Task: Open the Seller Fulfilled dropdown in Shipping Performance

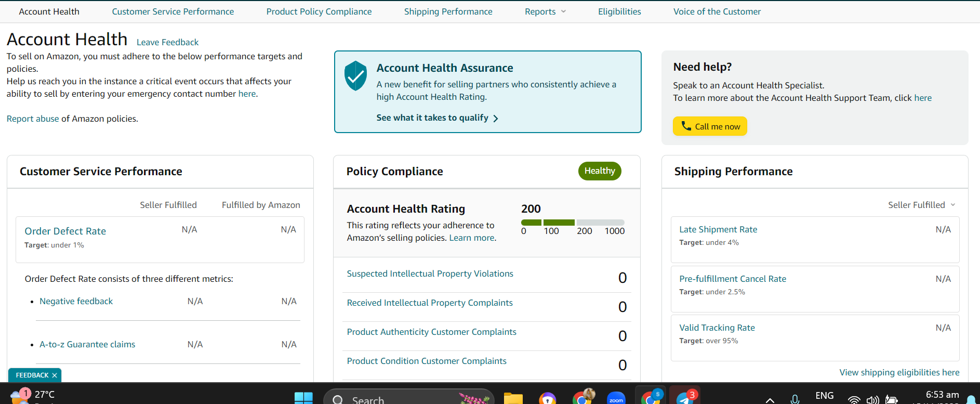Action: [922, 205]
